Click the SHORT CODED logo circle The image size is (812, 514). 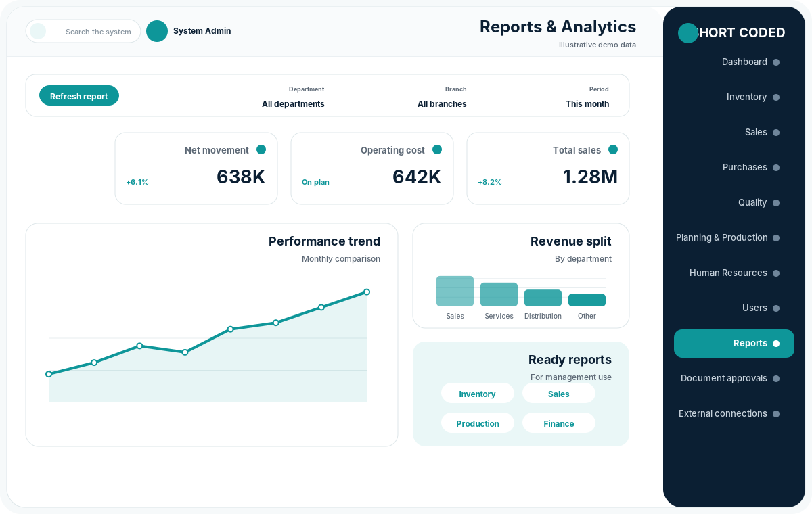[x=688, y=33]
